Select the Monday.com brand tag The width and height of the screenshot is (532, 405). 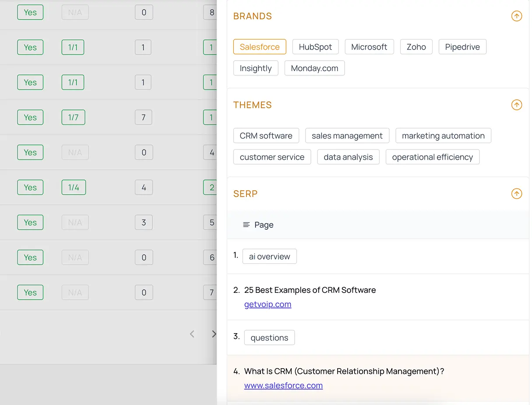point(314,68)
